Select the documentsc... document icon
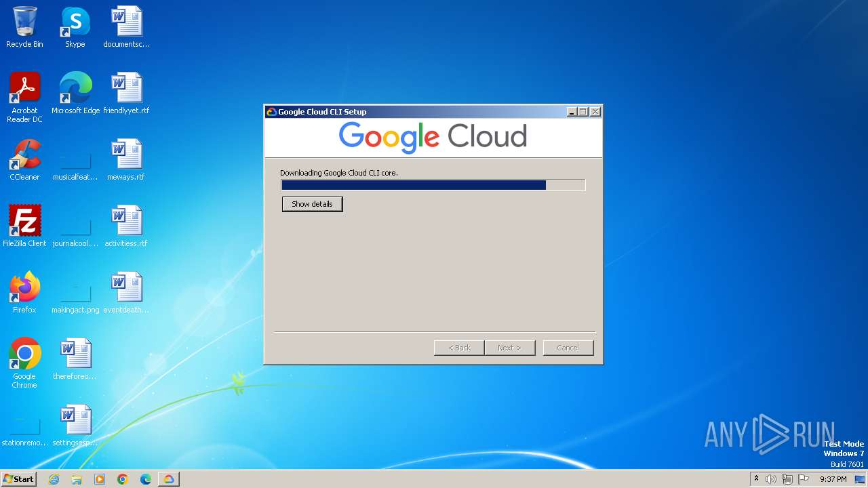This screenshot has height=488, width=868. [x=126, y=27]
